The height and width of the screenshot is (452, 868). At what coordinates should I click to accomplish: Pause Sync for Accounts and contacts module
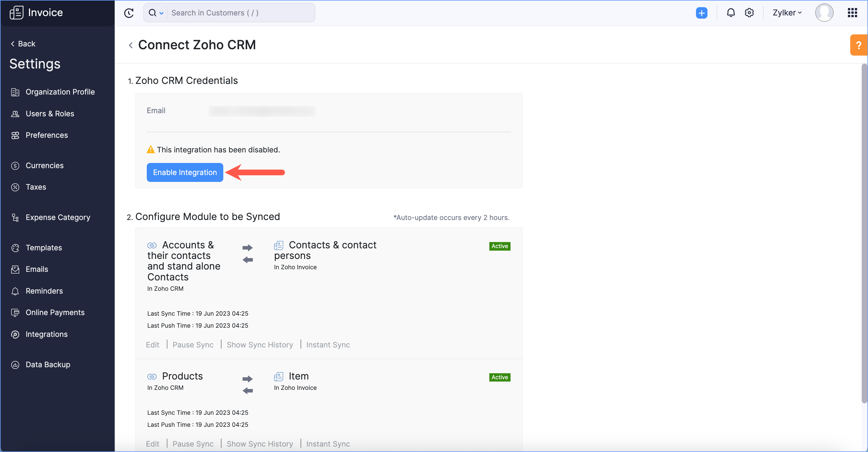click(193, 345)
